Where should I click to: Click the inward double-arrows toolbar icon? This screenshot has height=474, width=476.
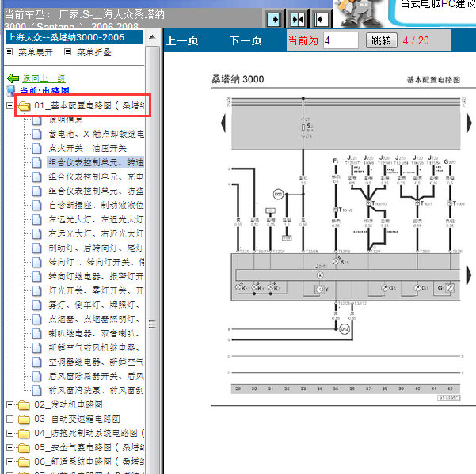click(297, 20)
